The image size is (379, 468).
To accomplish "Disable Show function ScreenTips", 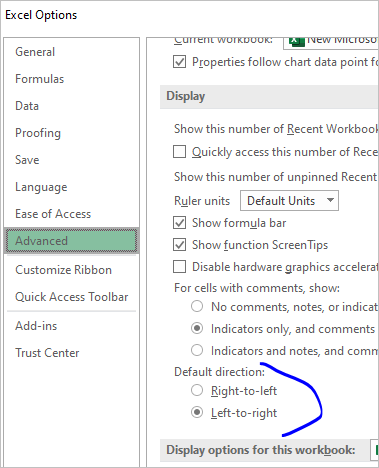I will (179, 245).
